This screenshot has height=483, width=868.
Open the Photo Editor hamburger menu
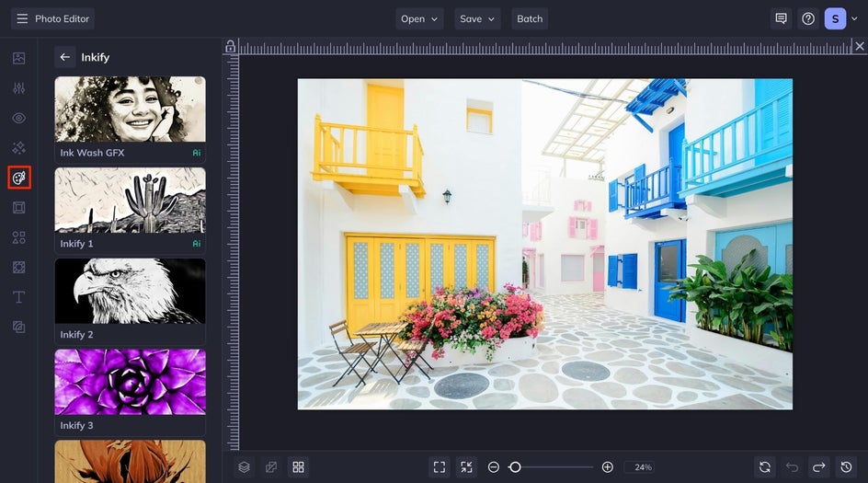pos(22,18)
